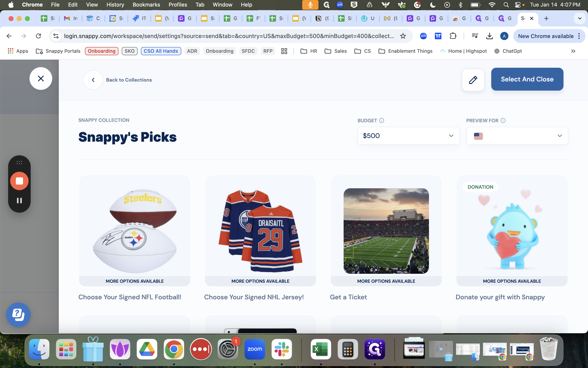Open the site information icon in address bar

click(x=56, y=36)
